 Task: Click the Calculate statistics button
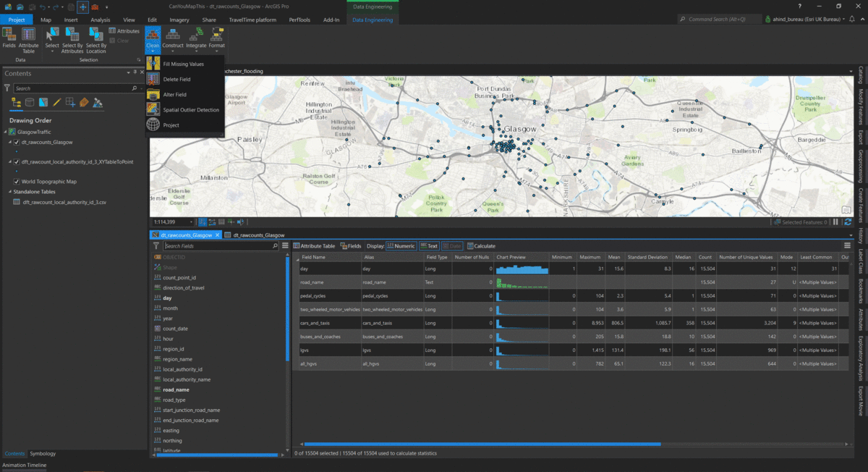coord(481,246)
